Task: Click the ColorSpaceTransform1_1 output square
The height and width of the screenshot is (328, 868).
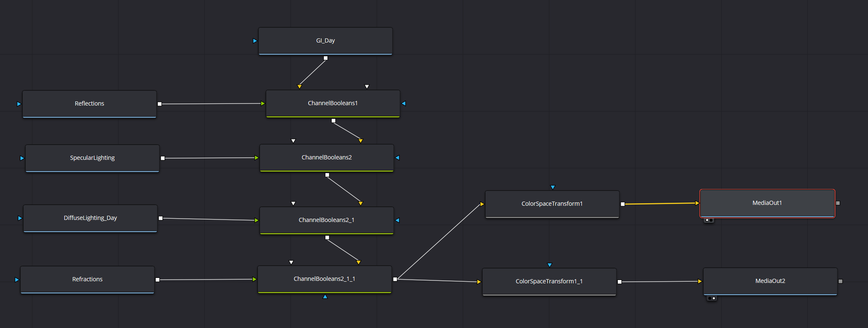Action: pyautogui.click(x=619, y=282)
